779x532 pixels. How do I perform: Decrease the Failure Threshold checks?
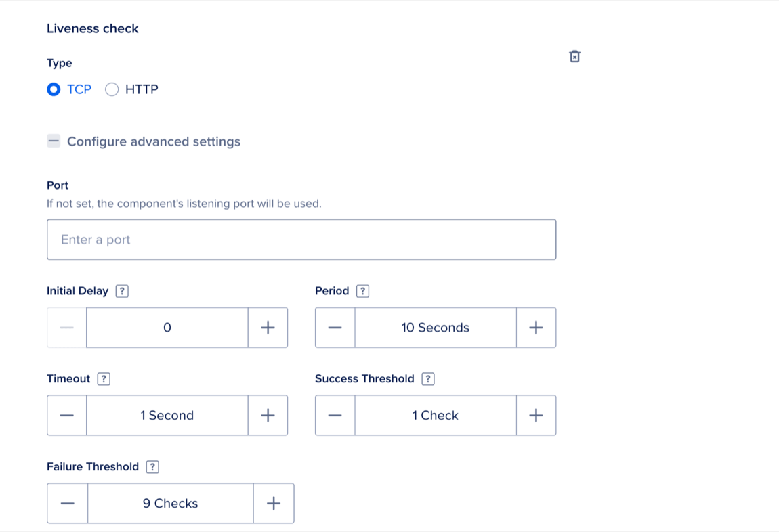(66, 504)
